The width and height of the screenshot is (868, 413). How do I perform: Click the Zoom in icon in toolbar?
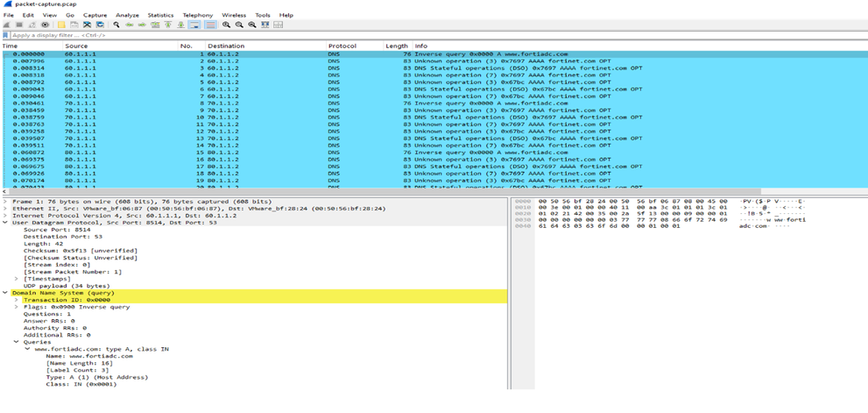pos(227,25)
